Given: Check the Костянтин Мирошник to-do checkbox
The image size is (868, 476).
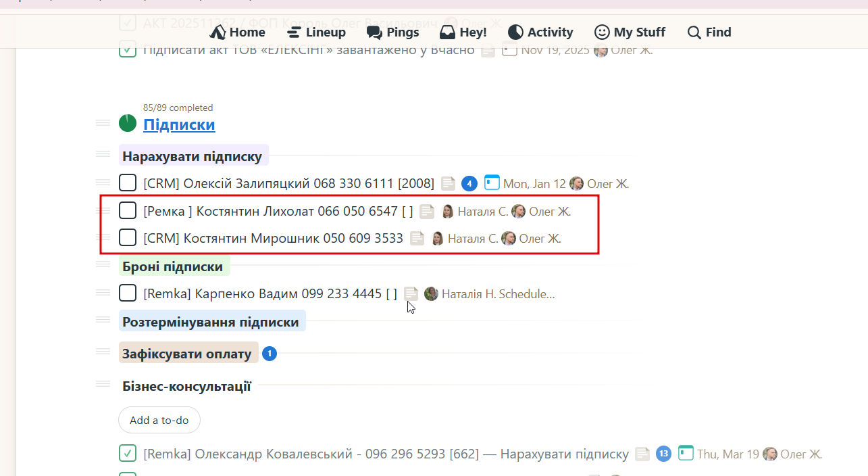Looking at the screenshot, I should pyautogui.click(x=128, y=237).
